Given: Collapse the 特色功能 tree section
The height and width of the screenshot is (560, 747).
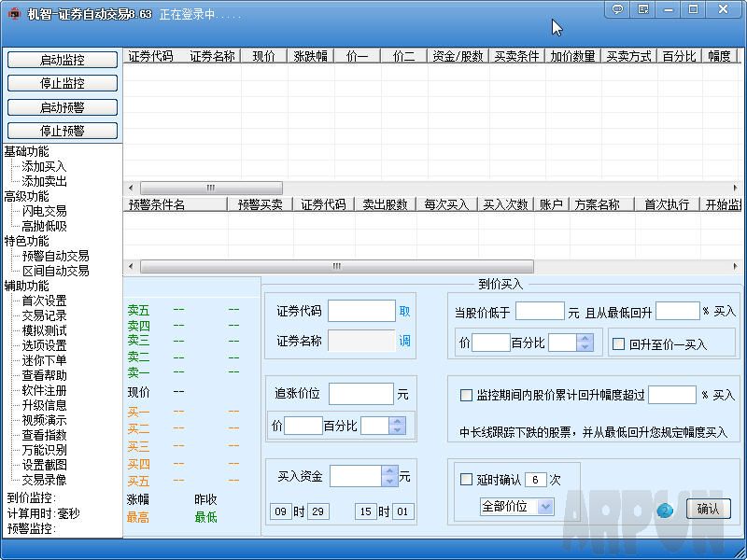Looking at the screenshot, I should [x=28, y=241].
